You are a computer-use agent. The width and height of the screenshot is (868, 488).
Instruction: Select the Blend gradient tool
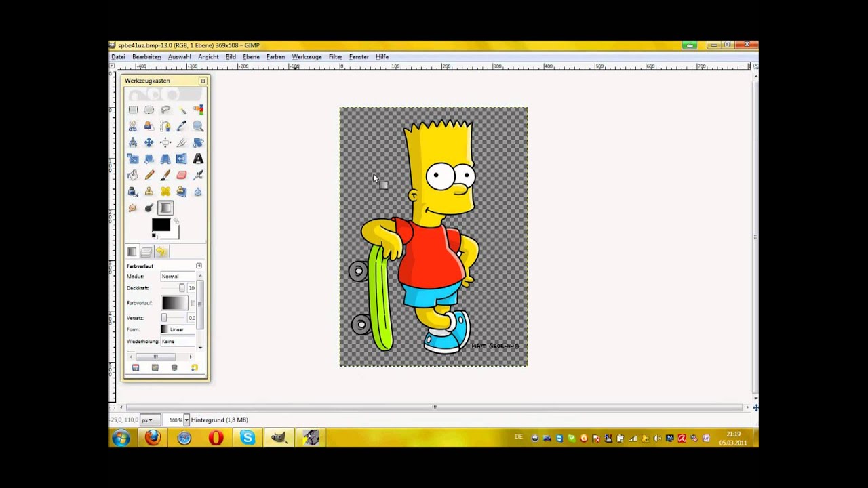click(165, 207)
